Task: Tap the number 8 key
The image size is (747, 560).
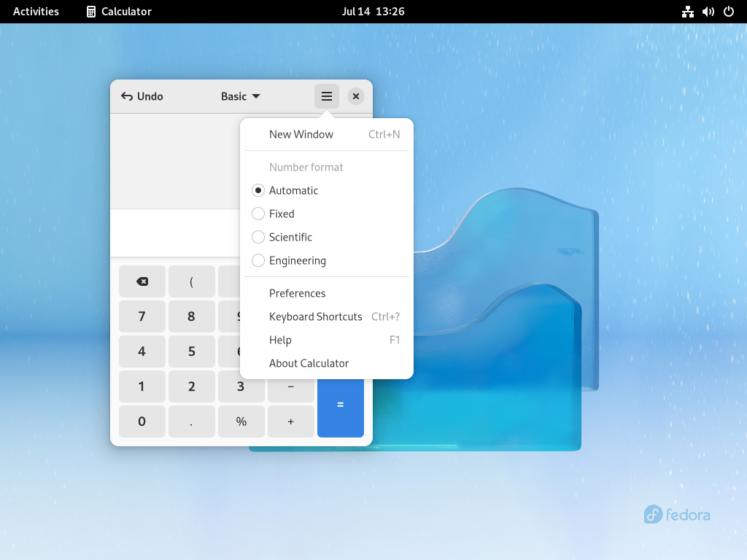Action: (192, 316)
